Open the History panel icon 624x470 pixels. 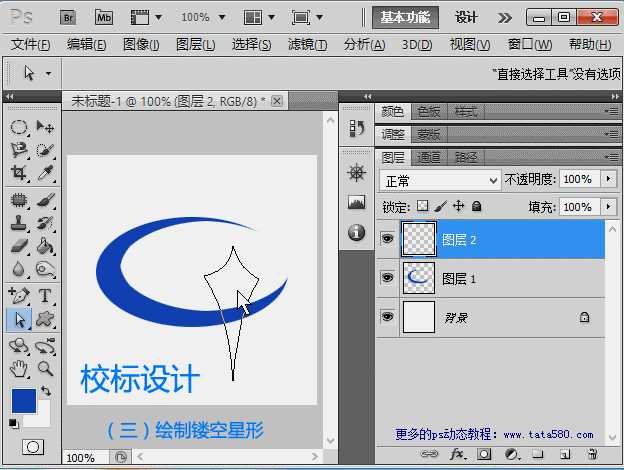pos(357,128)
